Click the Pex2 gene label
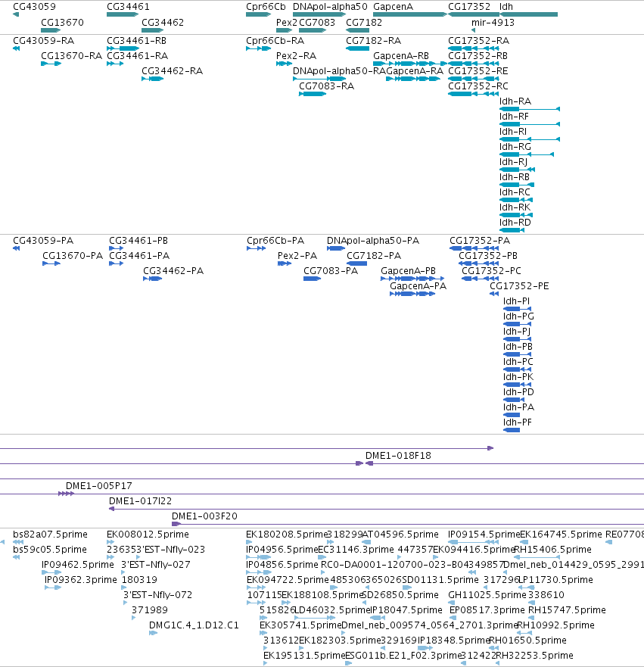Viewport: 644px width, 667px height. [287, 23]
